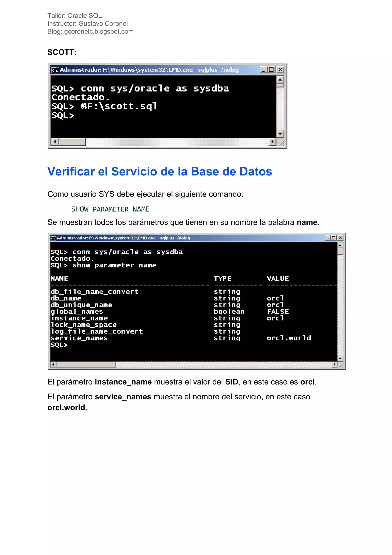Close the first (SCOTT) console window
Screen dimensions: 392x555
[x=280, y=70]
